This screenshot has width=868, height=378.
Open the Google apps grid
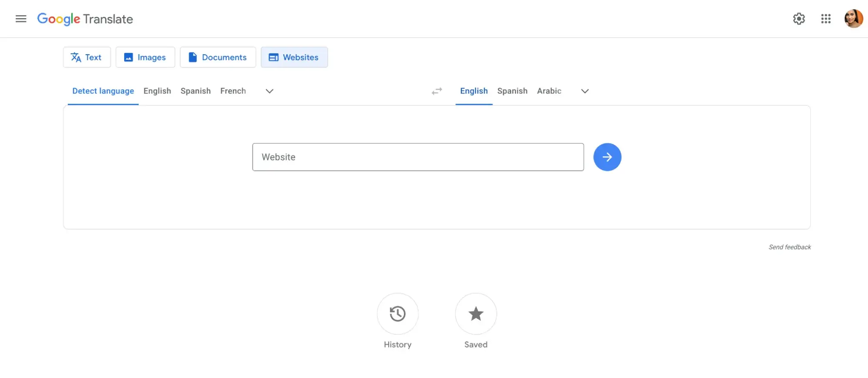coord(825,19)
